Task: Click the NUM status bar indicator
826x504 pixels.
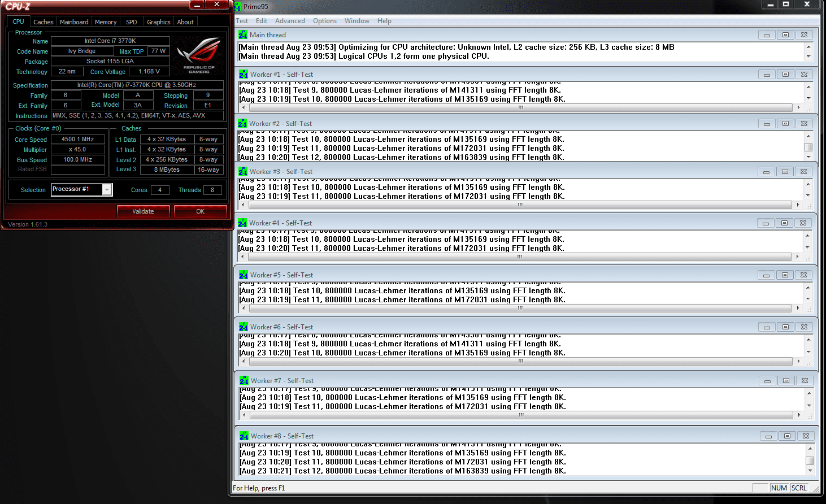Action: 779,488
